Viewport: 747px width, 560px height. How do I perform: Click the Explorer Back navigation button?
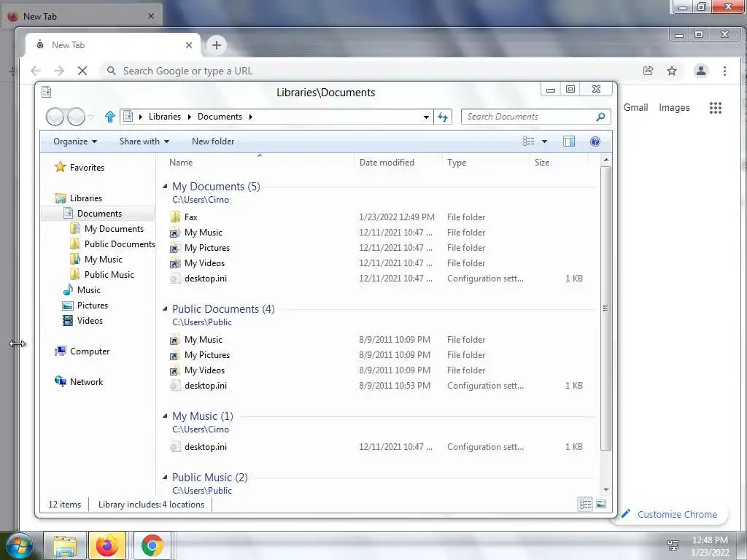[x=55, y=117]
